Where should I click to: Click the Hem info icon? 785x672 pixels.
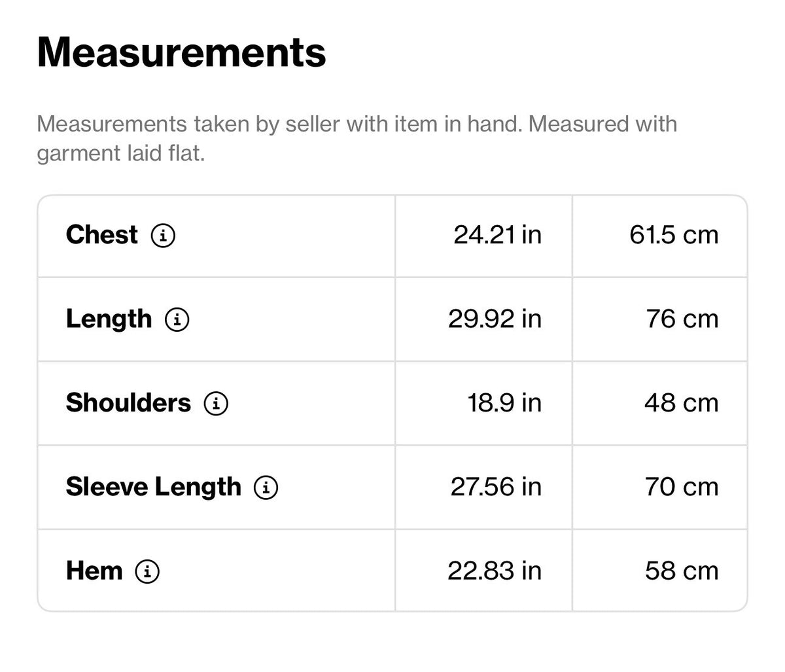(x=147, y=572)
